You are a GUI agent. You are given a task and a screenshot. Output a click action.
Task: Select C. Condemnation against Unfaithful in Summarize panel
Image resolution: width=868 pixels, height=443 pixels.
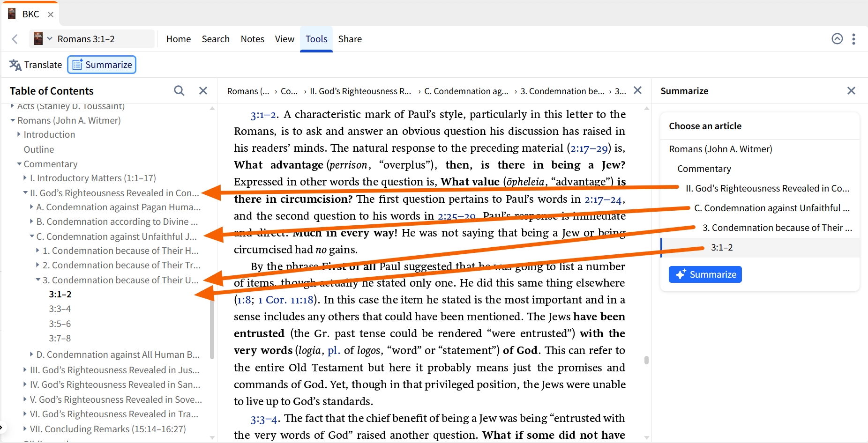[771, 208]
